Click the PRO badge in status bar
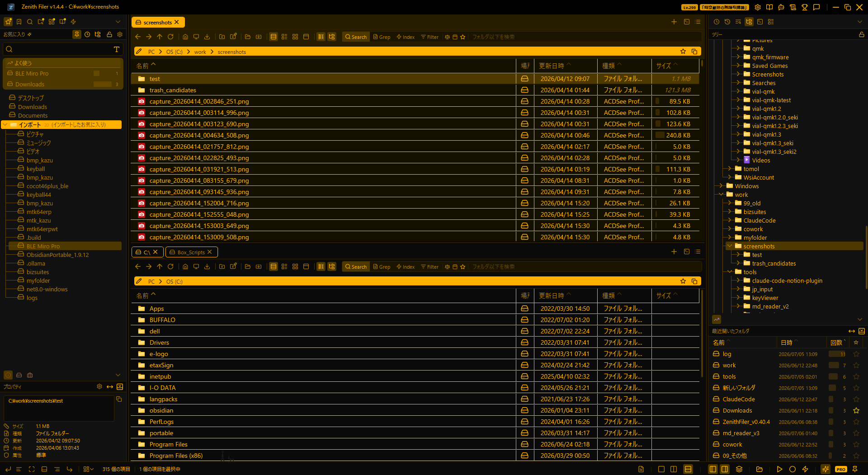 click(841, 470)
